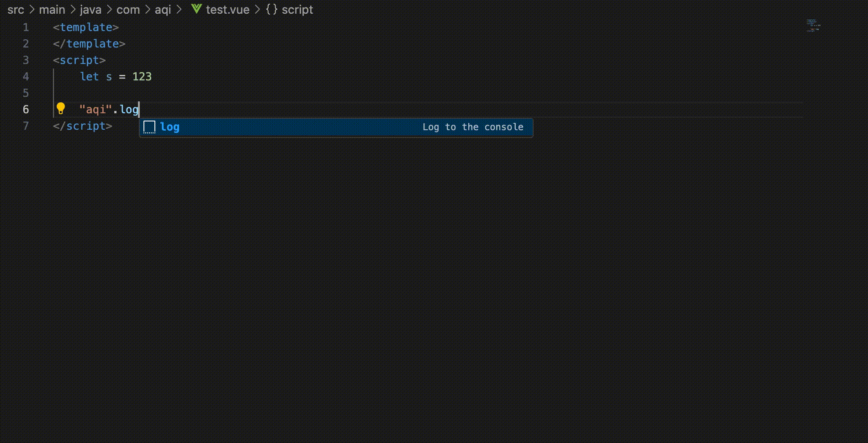Place cursor on the opening template tag

click(x=86, y=27)
